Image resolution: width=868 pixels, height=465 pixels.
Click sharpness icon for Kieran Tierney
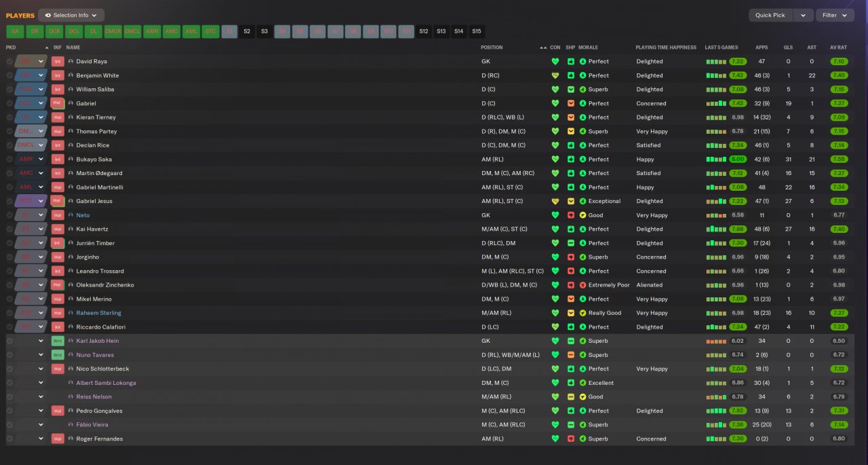571,117
